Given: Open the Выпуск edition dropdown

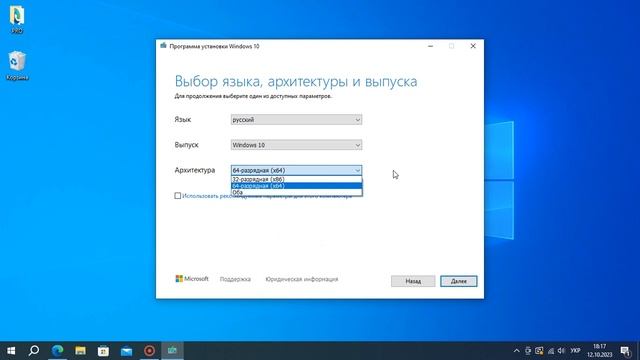Looking at the screenshot, I should pos(296,145).
